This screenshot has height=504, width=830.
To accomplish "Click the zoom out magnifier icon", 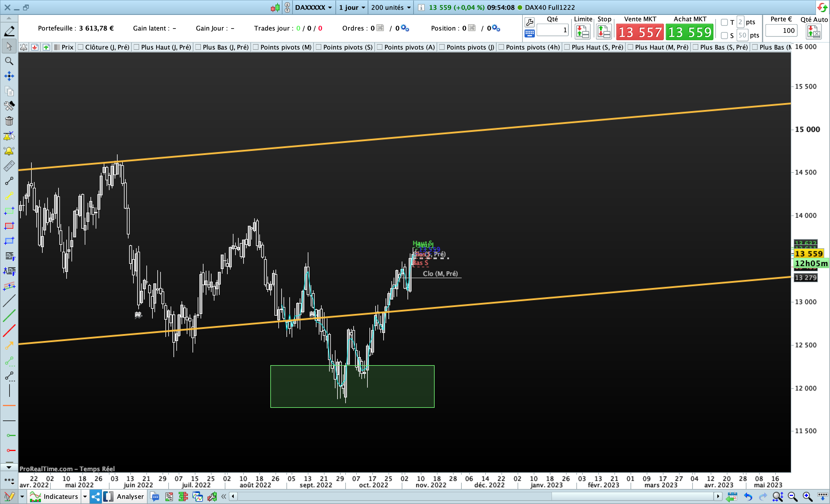I will pyautogui.click(x=792, y=496).
